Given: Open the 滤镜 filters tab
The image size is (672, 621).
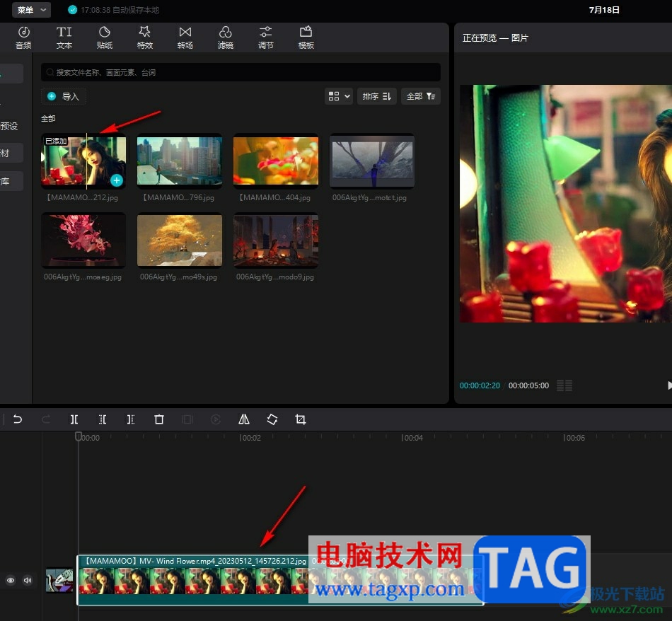Looking at the screenshot, I should tap(226, 37).
